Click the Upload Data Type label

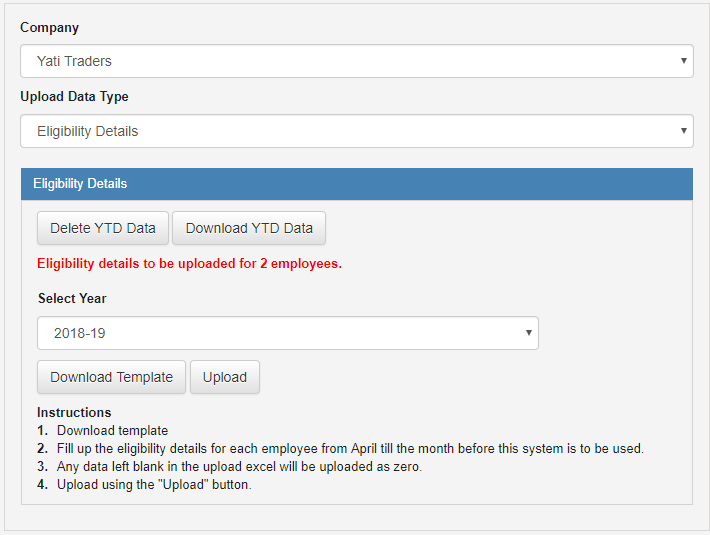pos(74,97)
